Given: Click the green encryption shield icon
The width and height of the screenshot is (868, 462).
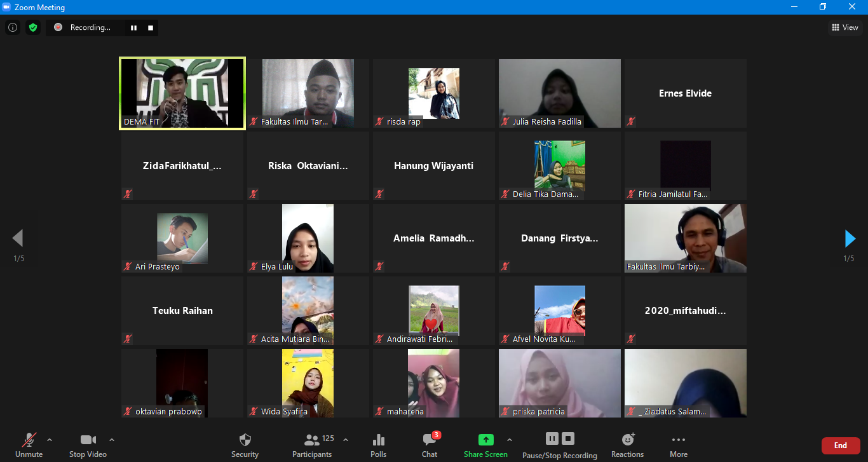Looking at the screenshot, I should [33, 27].
